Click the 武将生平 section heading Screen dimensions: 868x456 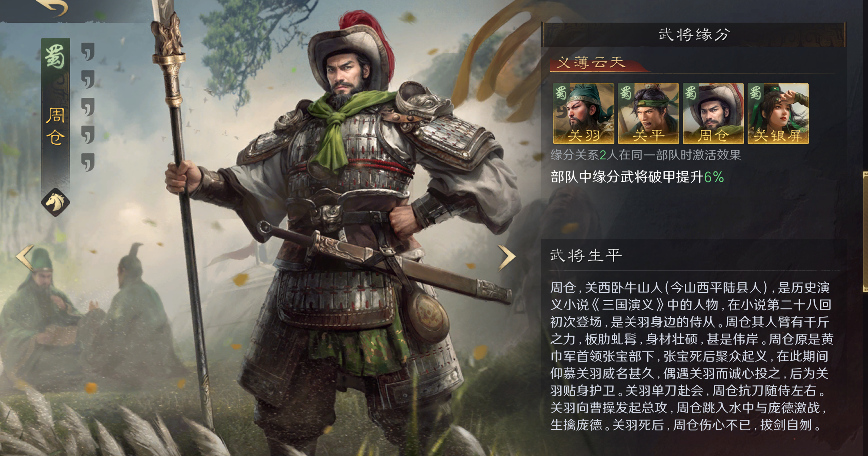pos(586,255)
